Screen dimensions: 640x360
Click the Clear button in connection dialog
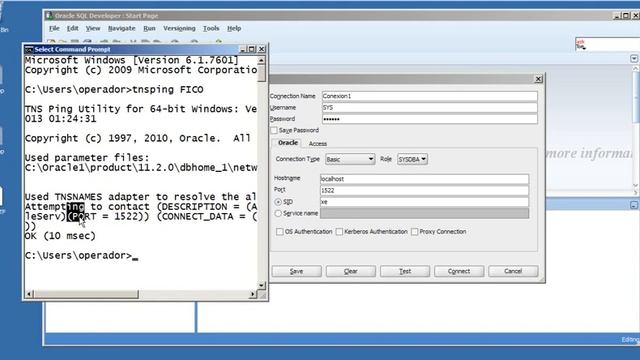[x=351, y=271]
